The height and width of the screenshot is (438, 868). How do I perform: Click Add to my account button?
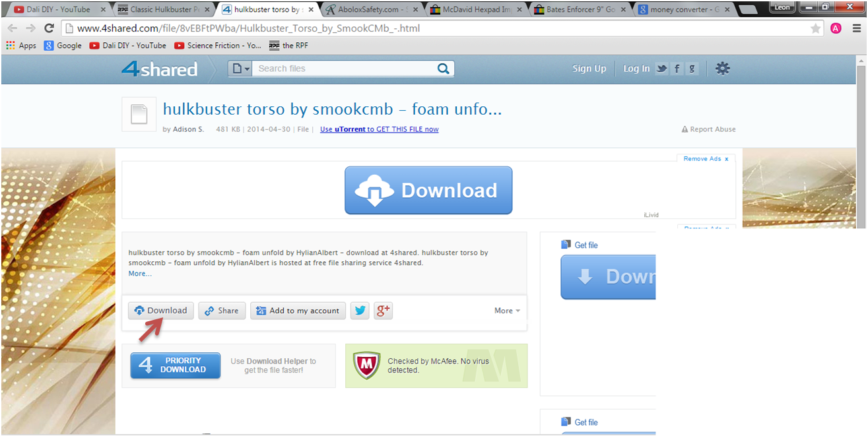click(x=298, y=311)
